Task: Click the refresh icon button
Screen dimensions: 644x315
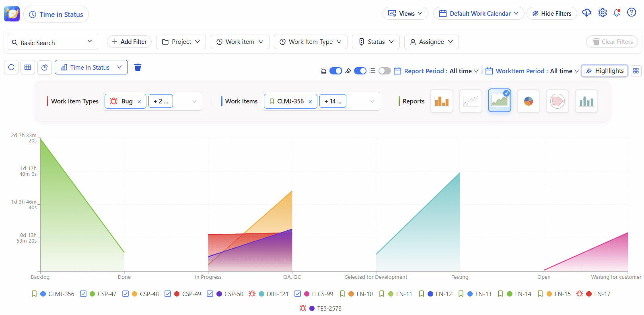Action: (11, 68)
